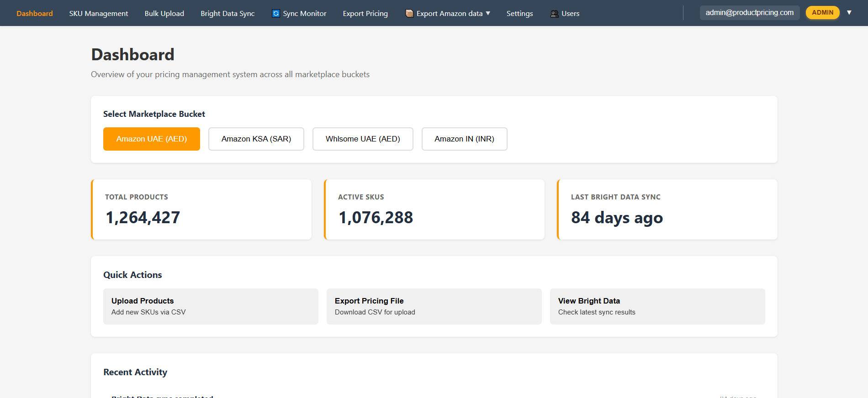
Task: Click the Export Amazon data box icon
Action: pyautogui.click(x=409, y=14)
